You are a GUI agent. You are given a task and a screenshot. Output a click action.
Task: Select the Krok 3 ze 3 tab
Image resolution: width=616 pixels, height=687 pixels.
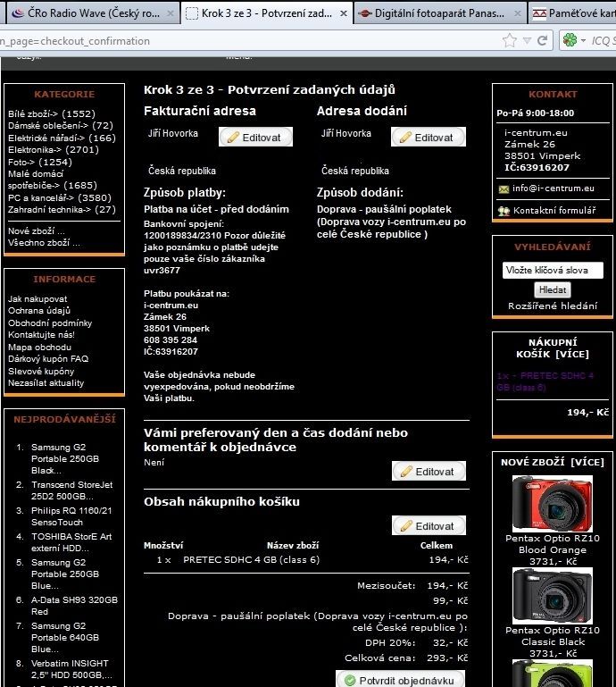(x=266, y=13)
